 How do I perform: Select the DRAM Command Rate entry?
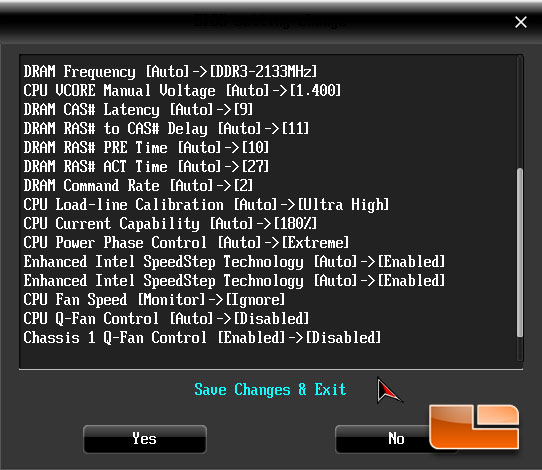click(138, 186)
